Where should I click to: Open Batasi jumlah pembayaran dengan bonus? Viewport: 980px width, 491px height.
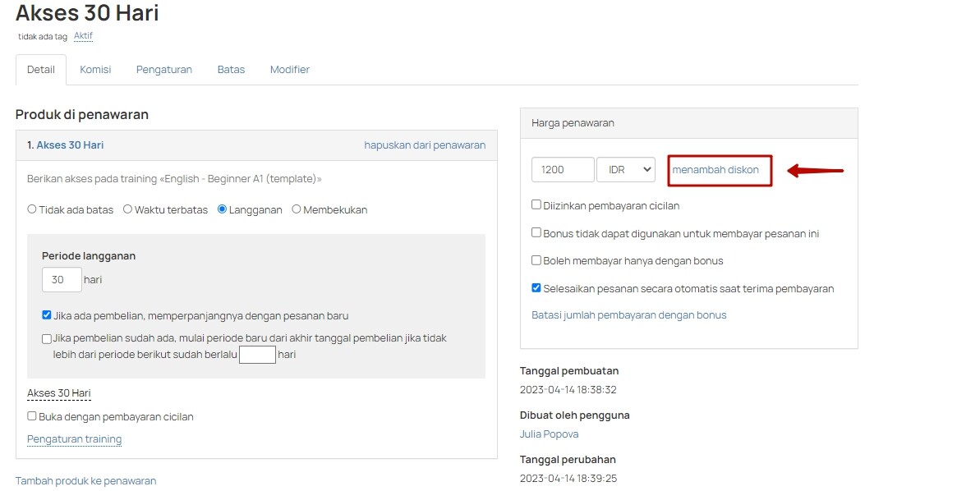click(628, 314)
